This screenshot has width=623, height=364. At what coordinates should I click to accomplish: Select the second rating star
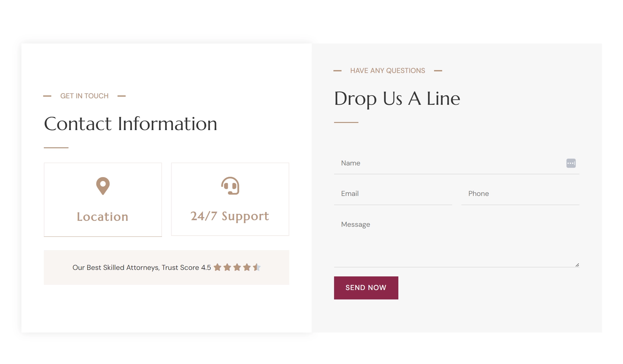227,267
